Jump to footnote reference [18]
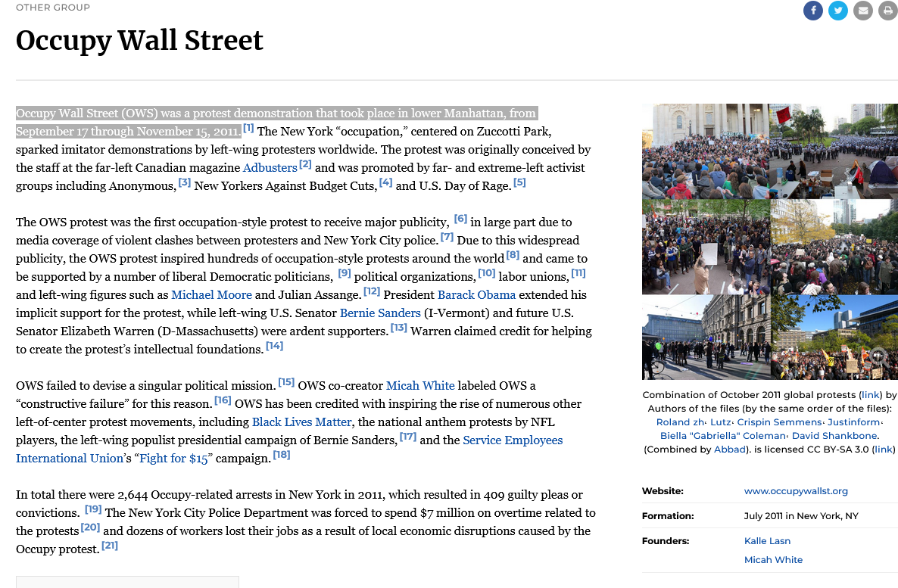898x588 pixels. (x=282, y=455)
